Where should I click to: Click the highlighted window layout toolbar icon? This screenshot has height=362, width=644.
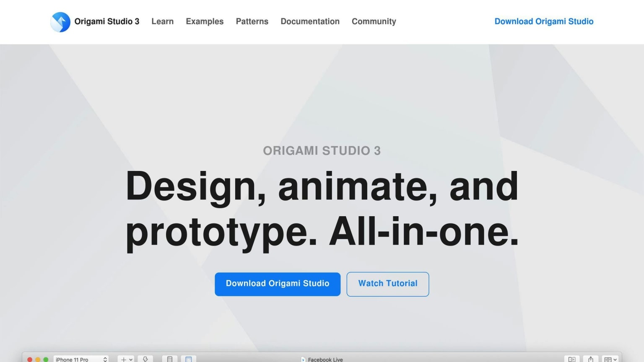tap(189, 359)
